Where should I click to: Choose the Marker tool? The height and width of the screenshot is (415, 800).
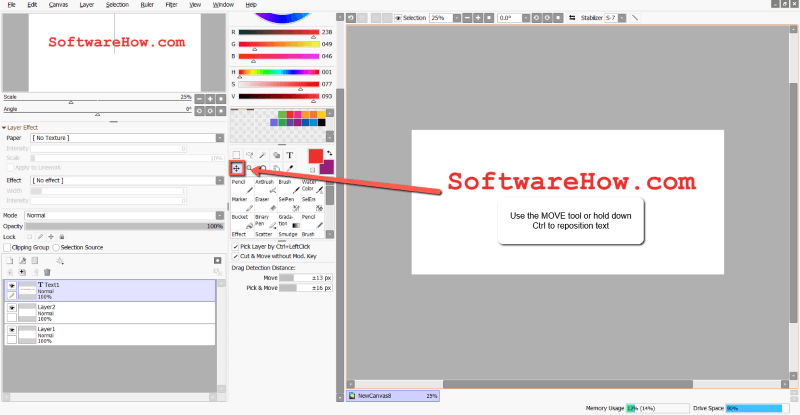pyautogui.click(x=242, y=204)
